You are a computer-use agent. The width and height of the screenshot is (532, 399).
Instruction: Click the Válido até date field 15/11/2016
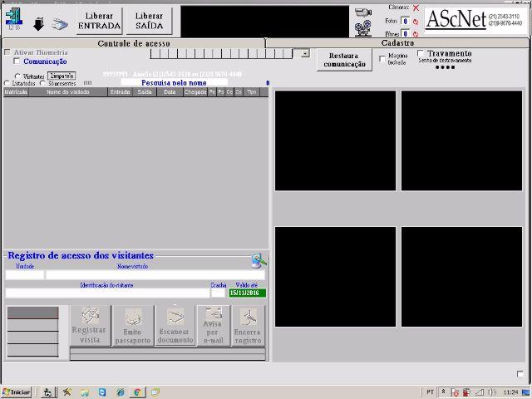247,293
